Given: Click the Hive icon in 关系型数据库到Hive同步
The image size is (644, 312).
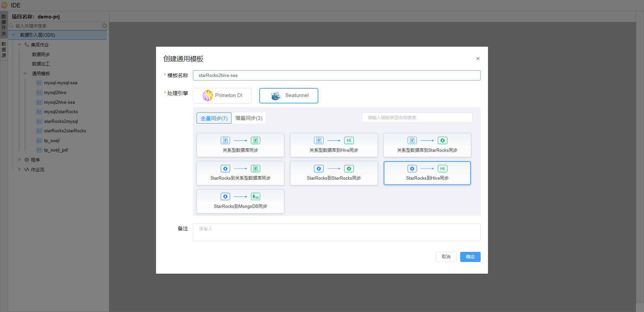Looking at the screenshot, I should [x=349, y=141].
